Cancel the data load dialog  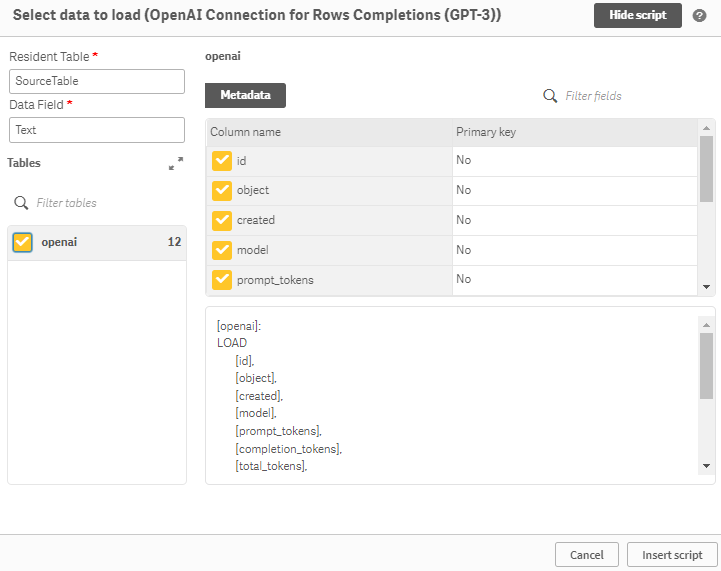[586, 555]
